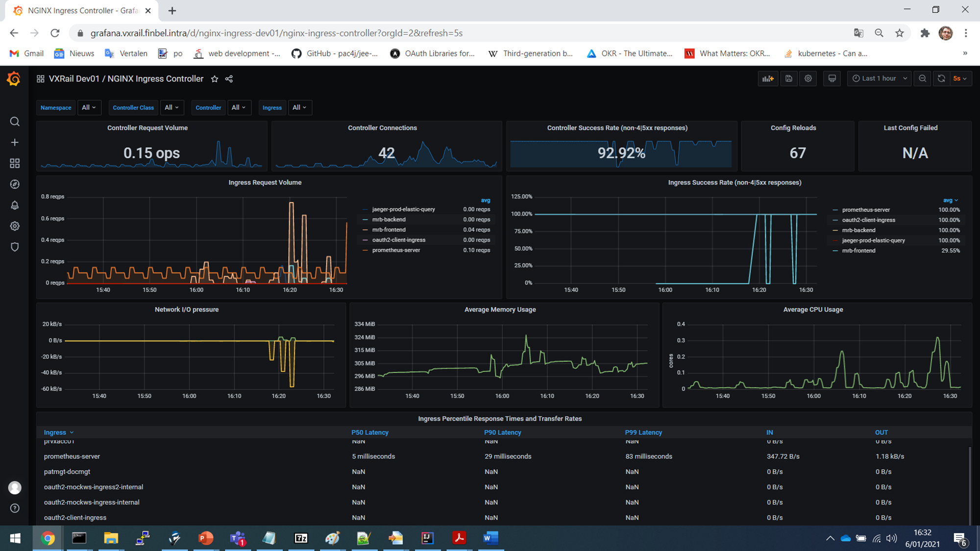Click the cycle view mode monitor icon
This screenshot has height=551, width=980.
pos(832,78)
